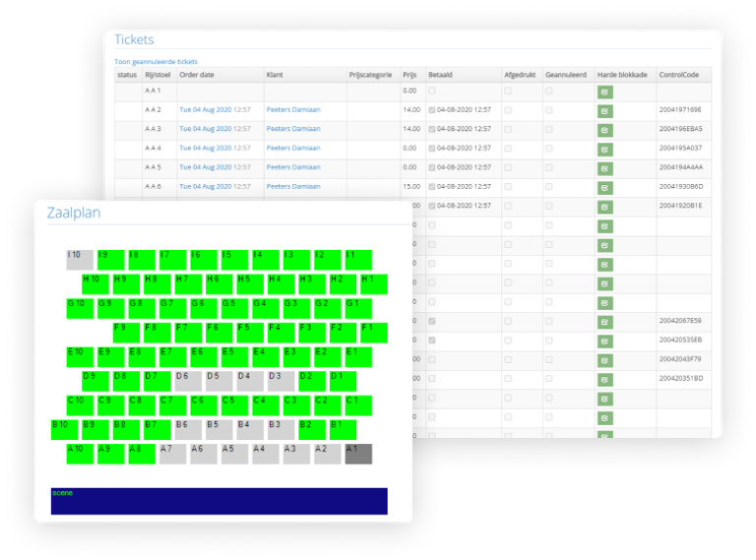
Task: Click the ControlCode column header
Action: click(677, 75)
